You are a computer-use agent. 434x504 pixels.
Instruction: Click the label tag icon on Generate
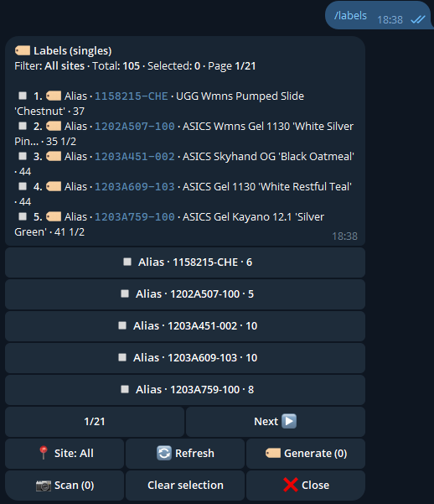(273, 453)
